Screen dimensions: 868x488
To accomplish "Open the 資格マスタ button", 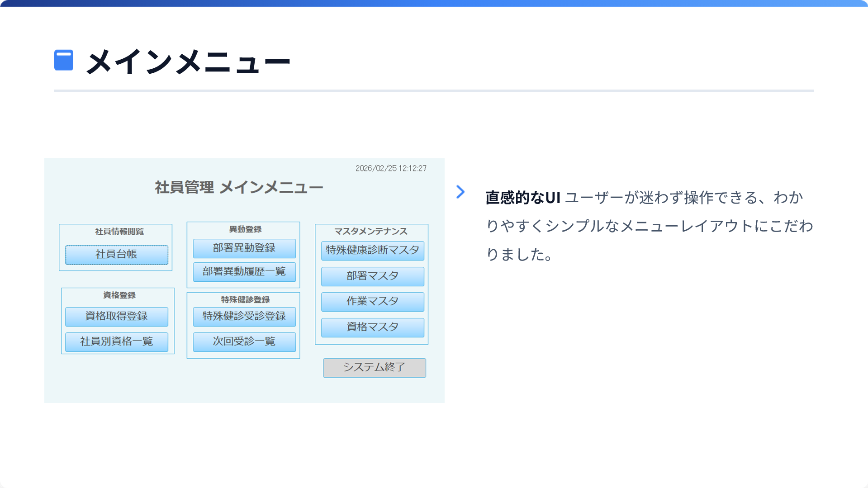I will [x=372, y=327].
